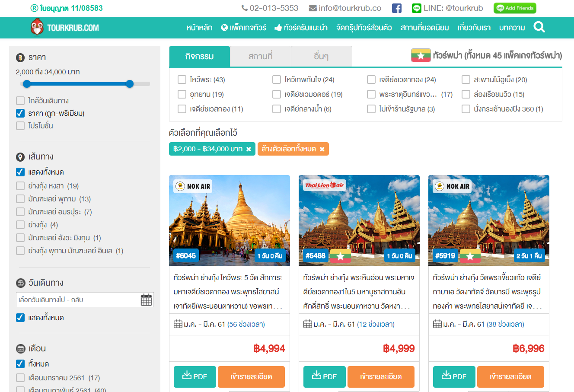Open tour #6045 Nok Air thumbnail

point(230,220)
